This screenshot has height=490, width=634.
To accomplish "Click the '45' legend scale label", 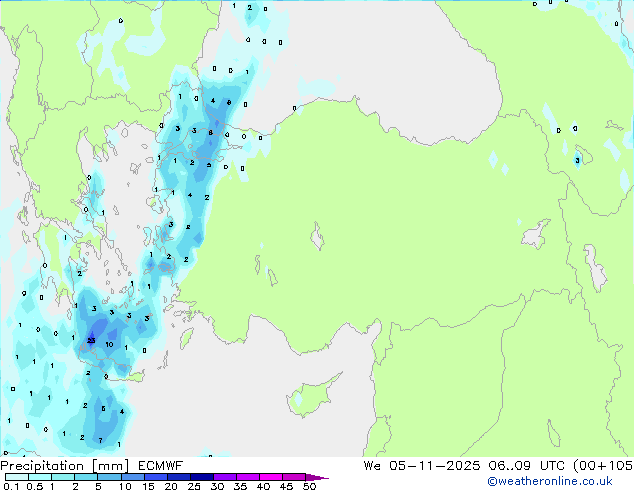I will click(286, 486).
